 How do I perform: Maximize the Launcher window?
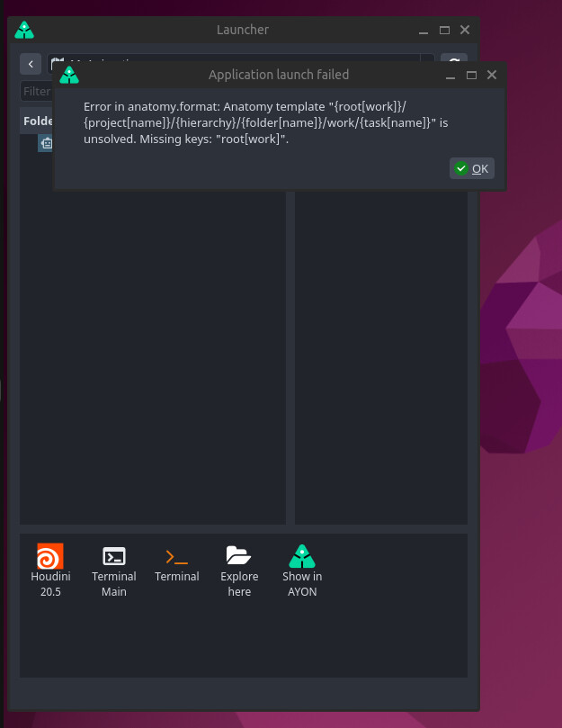point(444,30)
